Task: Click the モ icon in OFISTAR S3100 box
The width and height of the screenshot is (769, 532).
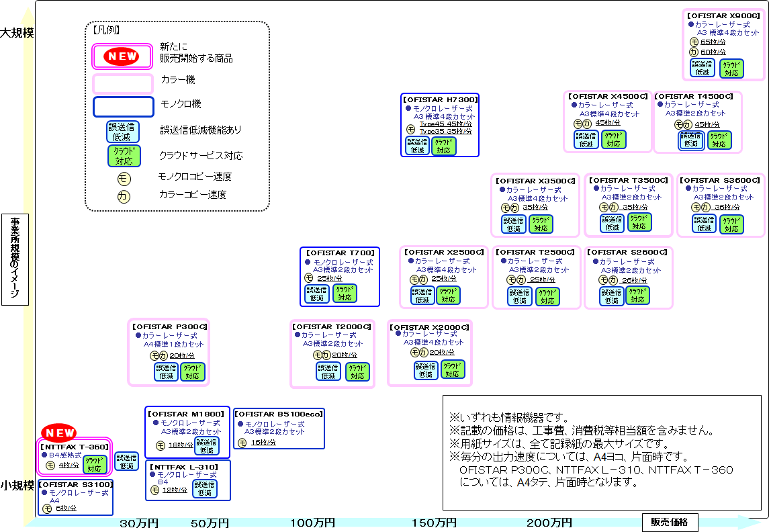Action: (x=47, y=509)
